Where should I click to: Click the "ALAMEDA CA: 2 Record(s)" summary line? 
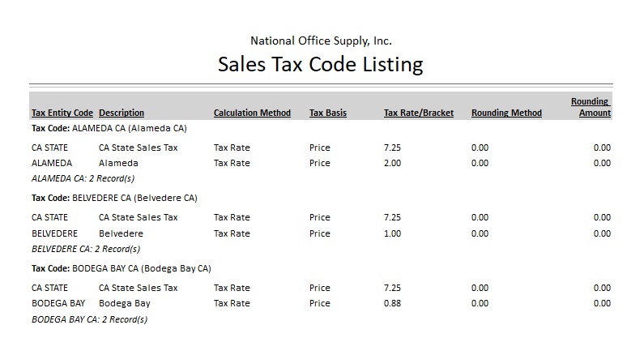point(83,177)
